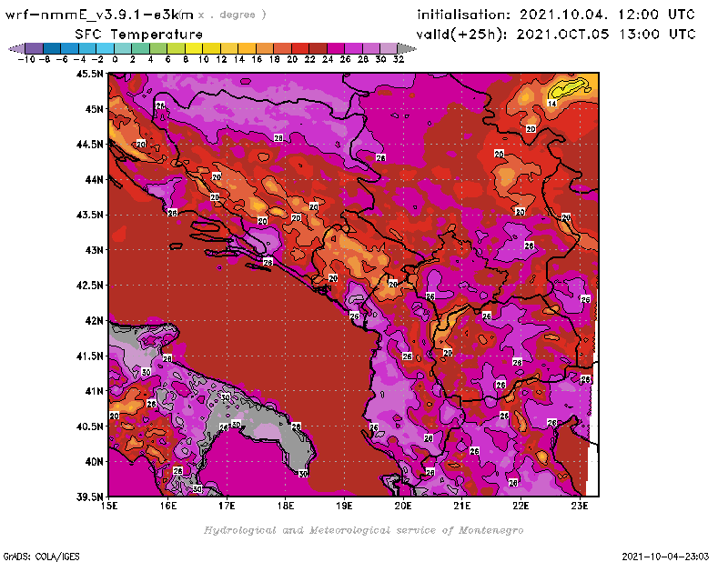728x562 pixels.
Task: Click the '16E' longitude label
Action: (168, 506)
